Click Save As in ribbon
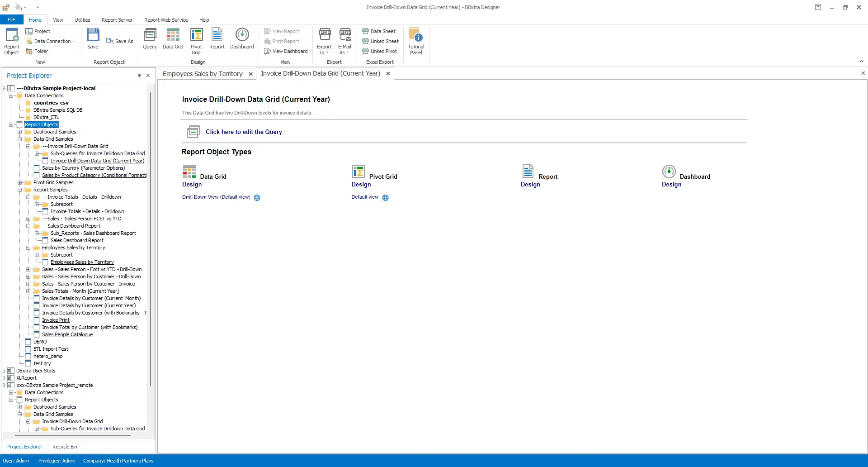868x467 pixels. point(120,41)
